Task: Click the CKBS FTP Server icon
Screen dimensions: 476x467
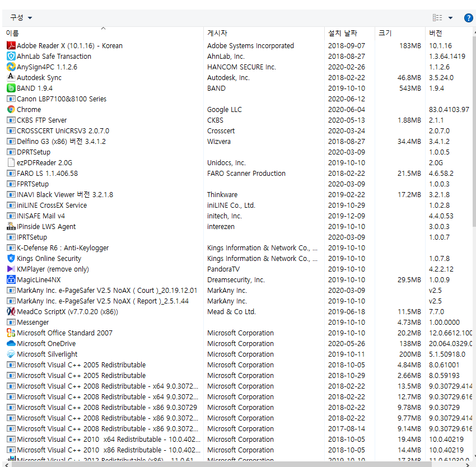Action: [x=11, y=120]
